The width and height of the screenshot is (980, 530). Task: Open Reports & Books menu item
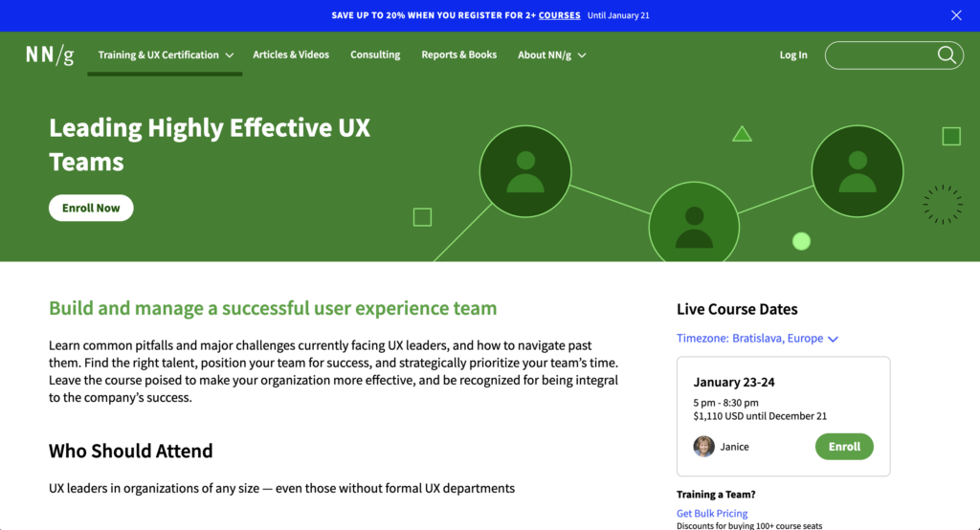[x=458, y=55]
